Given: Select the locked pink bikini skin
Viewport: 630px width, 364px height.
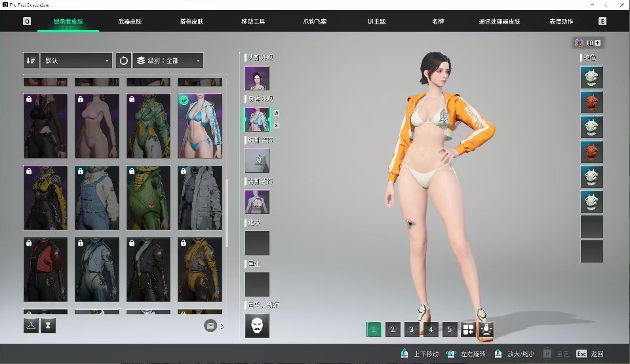Looking at the screenshot, I should coord(97,126).
